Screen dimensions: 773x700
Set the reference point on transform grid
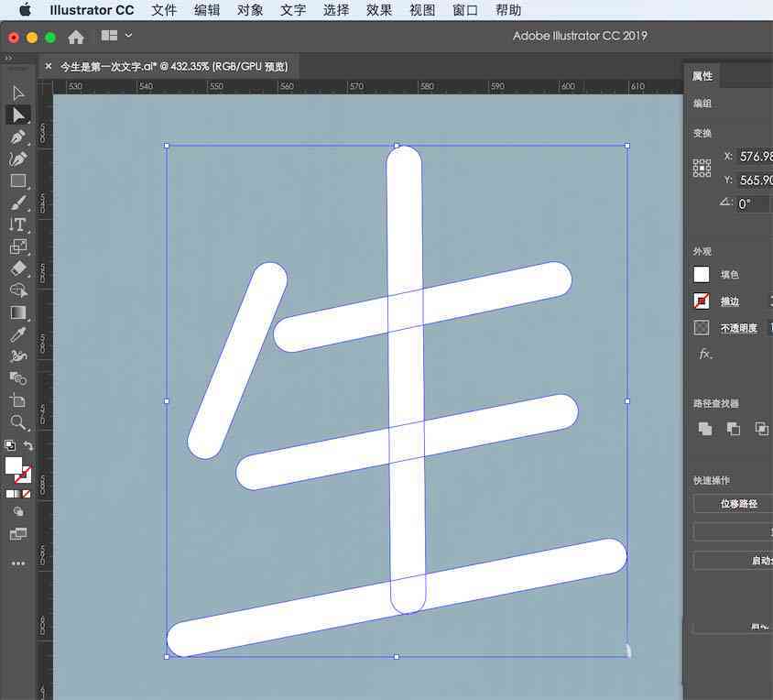click(702, 169)
